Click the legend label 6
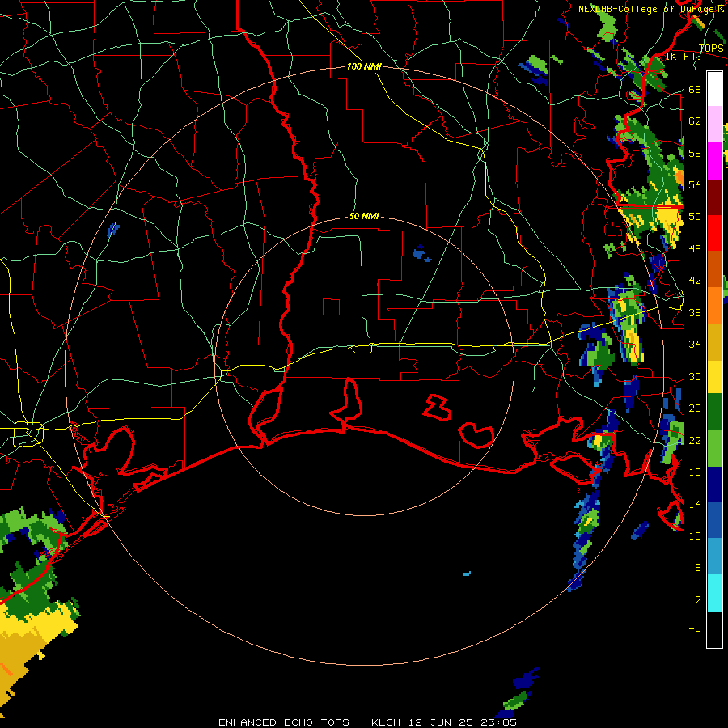 [x=697, y=568]
